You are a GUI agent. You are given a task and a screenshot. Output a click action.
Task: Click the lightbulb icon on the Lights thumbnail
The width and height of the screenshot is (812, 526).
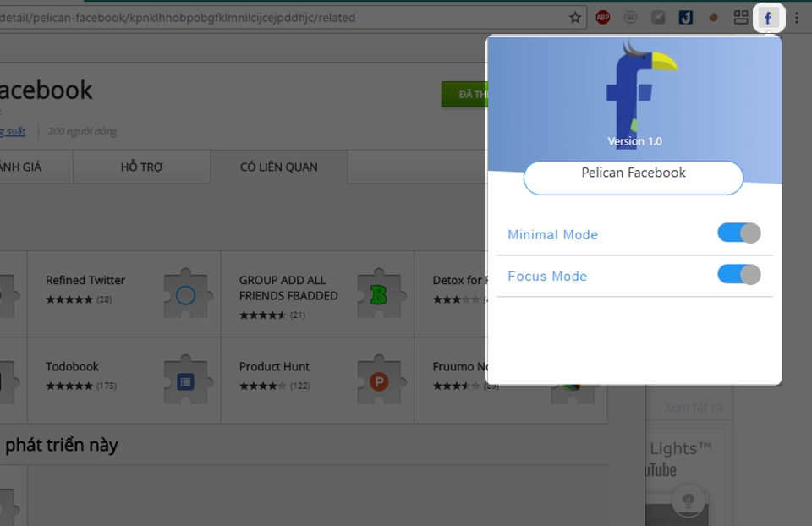689,500
